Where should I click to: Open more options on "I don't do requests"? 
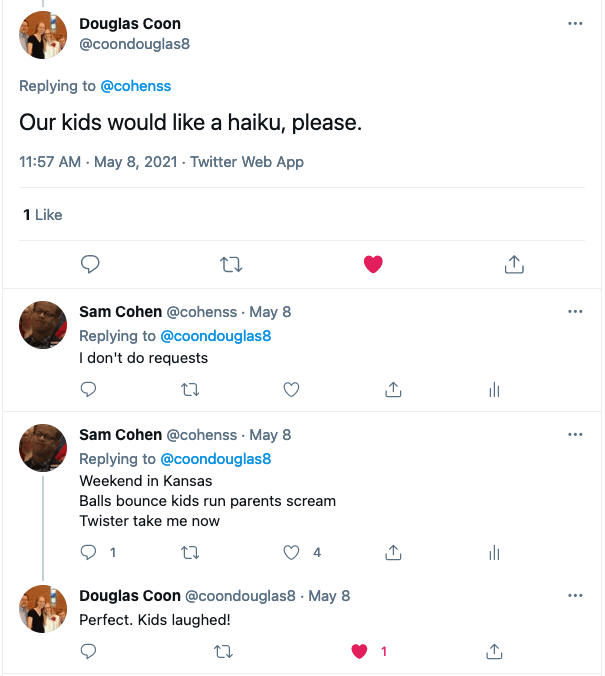575,312
